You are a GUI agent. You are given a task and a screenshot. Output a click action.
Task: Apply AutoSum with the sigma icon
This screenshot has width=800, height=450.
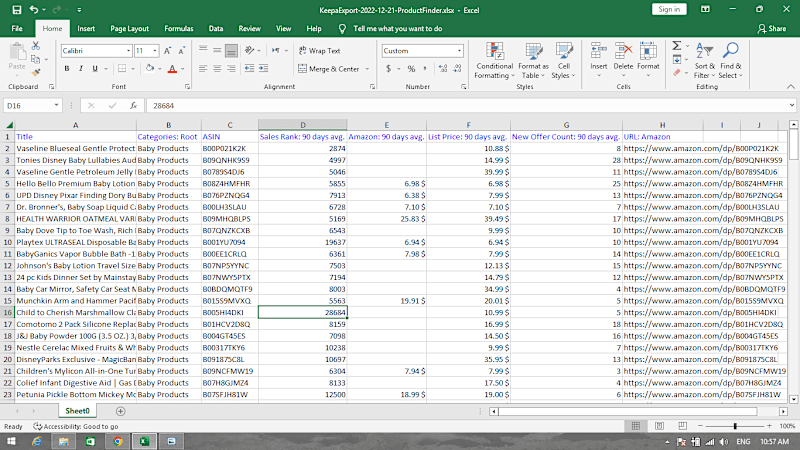[x=677, y=46]
